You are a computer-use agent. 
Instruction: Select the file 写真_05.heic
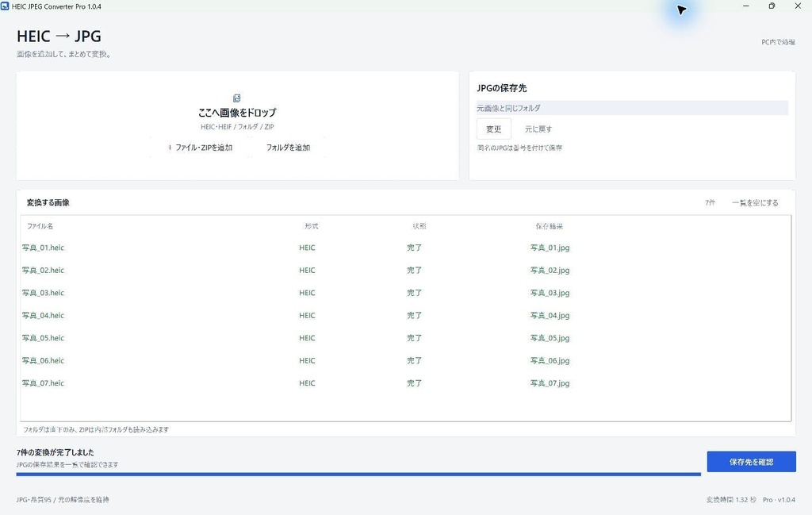pyautogui.click(x=43, y=338)
